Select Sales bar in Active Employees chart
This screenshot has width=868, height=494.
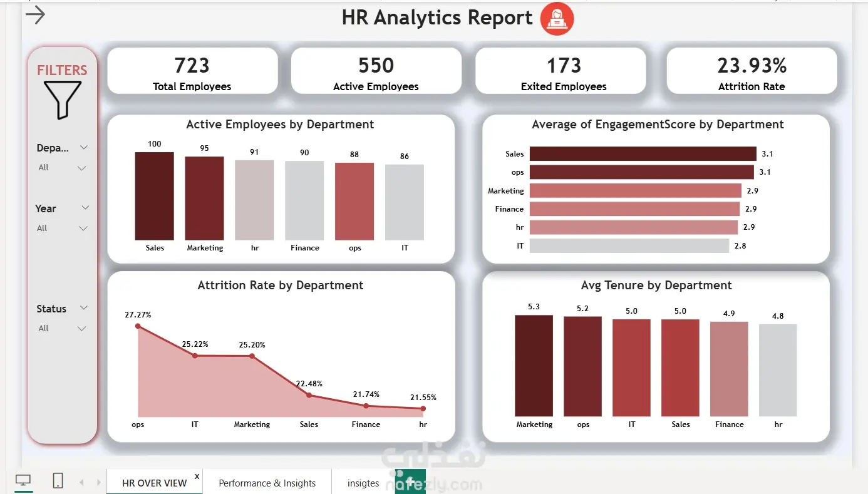point(154,196)
